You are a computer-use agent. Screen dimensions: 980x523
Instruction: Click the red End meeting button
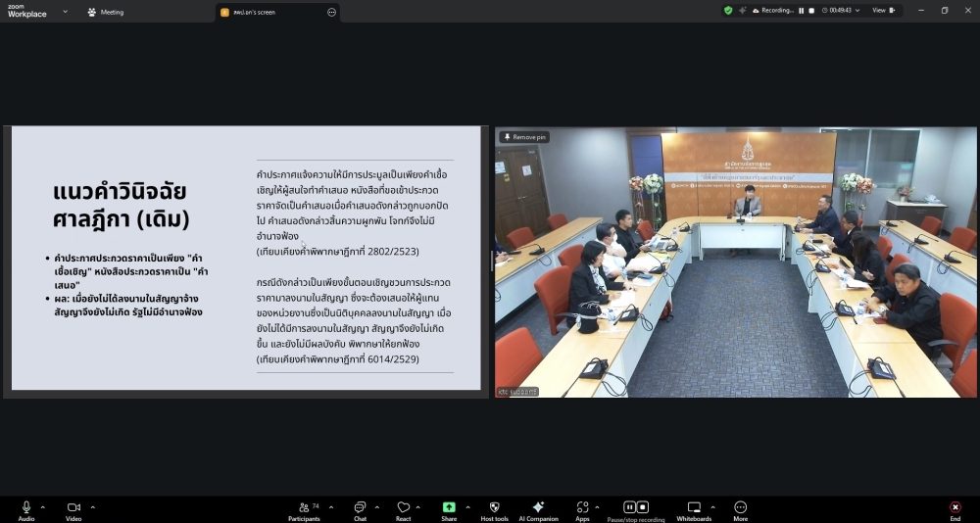(x=955, y=507)
